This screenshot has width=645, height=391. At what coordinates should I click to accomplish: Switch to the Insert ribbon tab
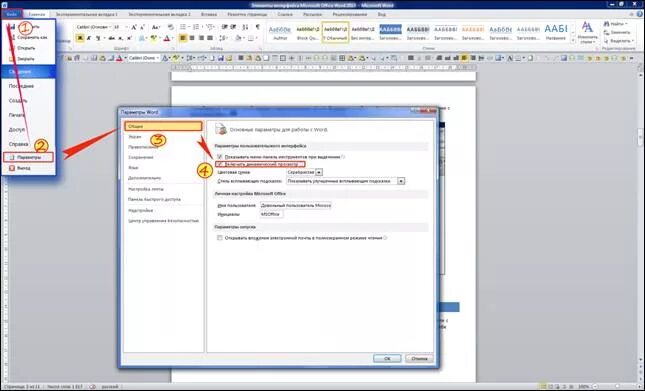[x=209, y=14]
